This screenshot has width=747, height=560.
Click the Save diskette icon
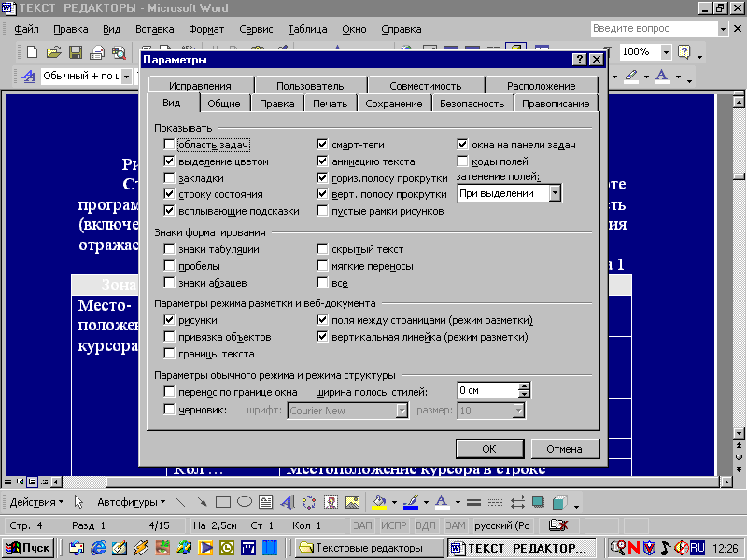[x=76, y=52]
